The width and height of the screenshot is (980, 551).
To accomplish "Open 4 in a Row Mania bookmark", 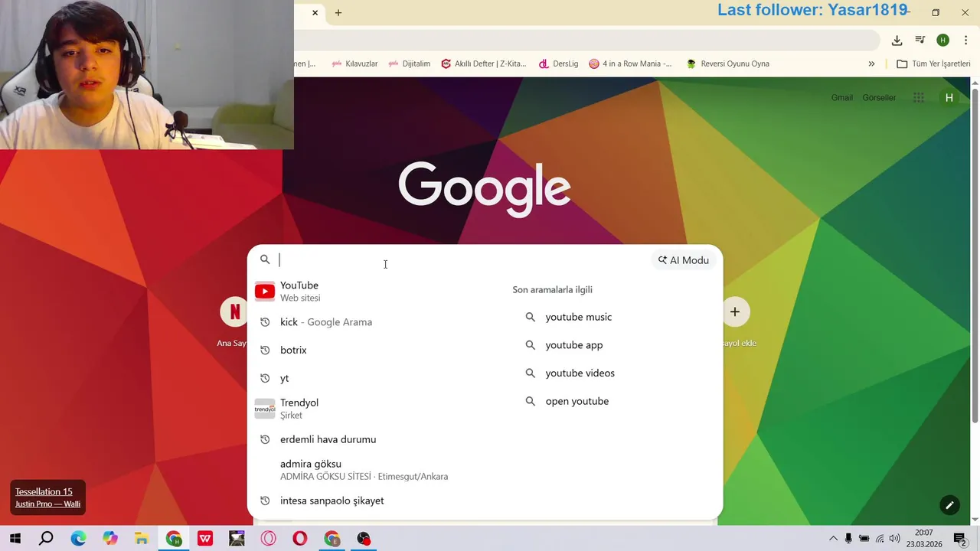I will [x=630, y=64].
